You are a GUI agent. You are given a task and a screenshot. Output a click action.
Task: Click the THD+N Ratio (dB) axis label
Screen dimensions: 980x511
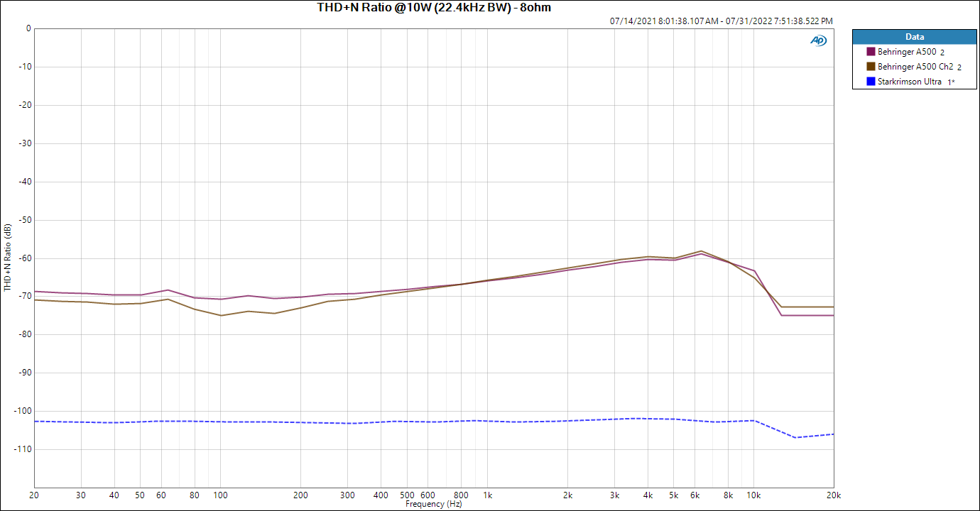(x=8, y=258)
